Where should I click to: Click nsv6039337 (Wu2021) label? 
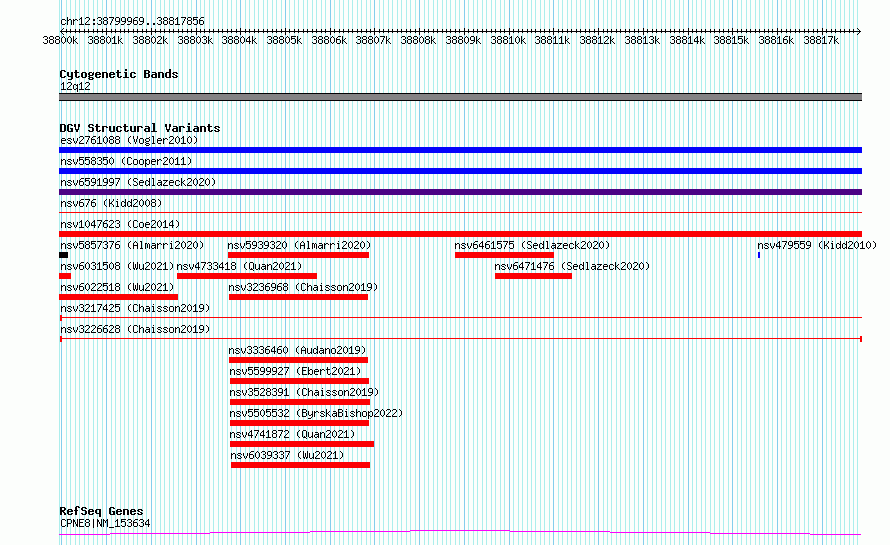[287, 455]
